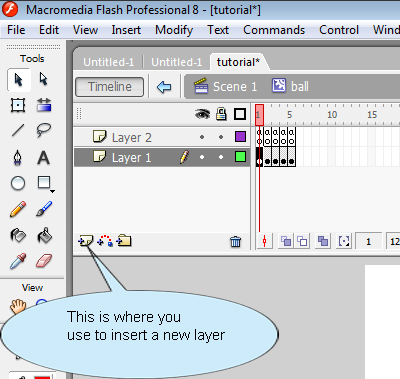Toggle visibility dot for Layer 2

click(202, 137)
